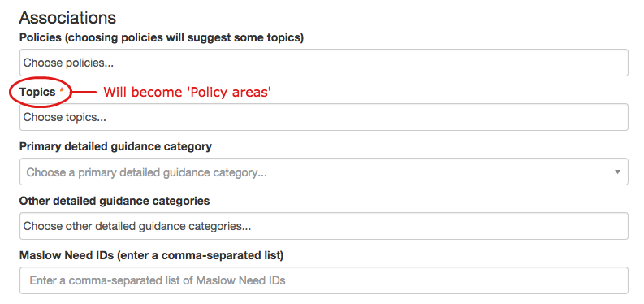Screen dimensions: 644x304
Task: Focus the Maslow Need IDs text input
Action: (x=324, y=280)
